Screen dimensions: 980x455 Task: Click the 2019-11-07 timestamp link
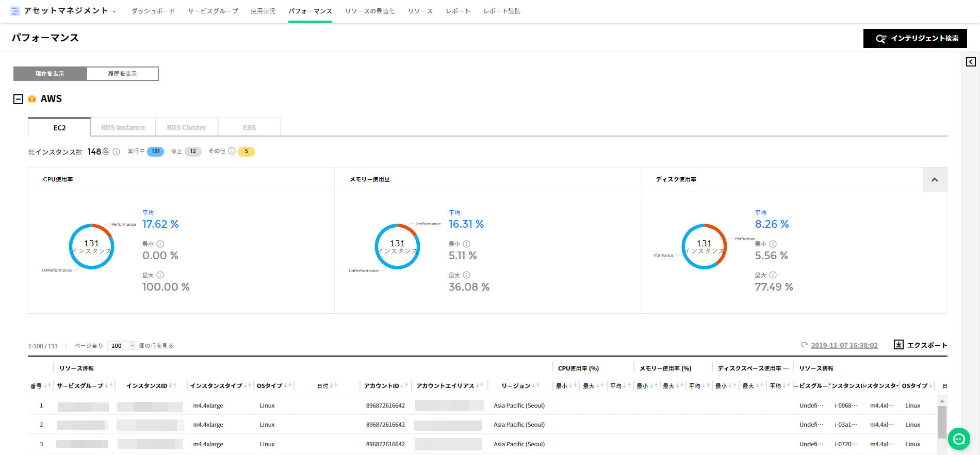pyautogui.click(x=844, y=345)
